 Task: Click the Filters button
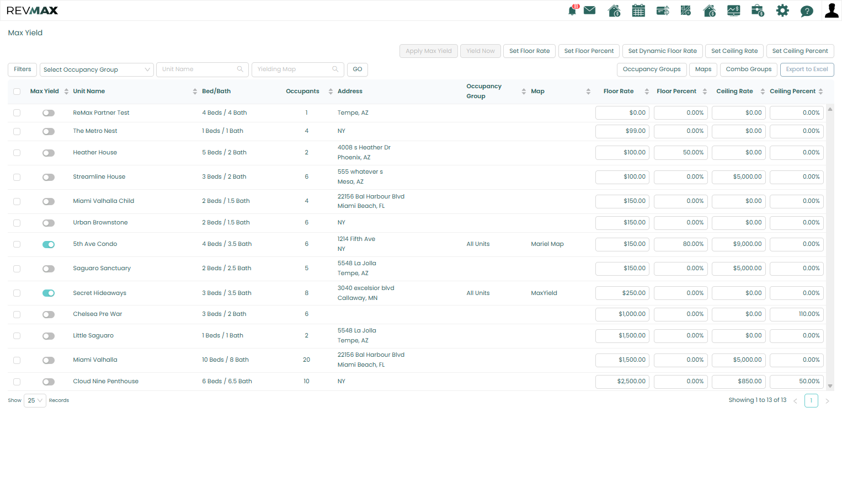(x=23, y=69)
